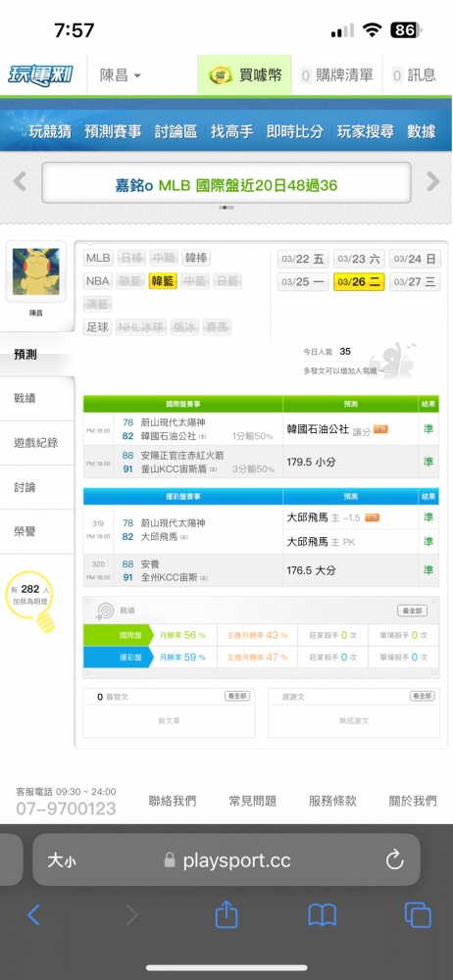
Task: Choose highlighted date 03/26 二
Action: point(359,282)
